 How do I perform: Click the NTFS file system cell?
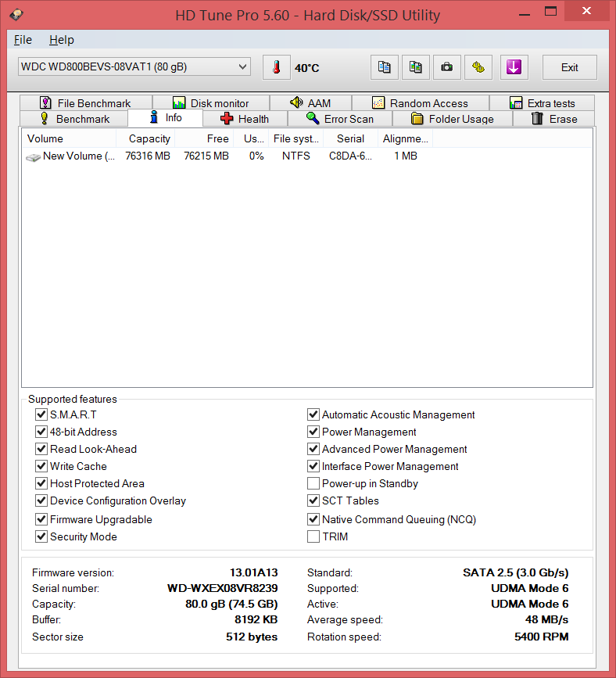(x=296, y=156)
